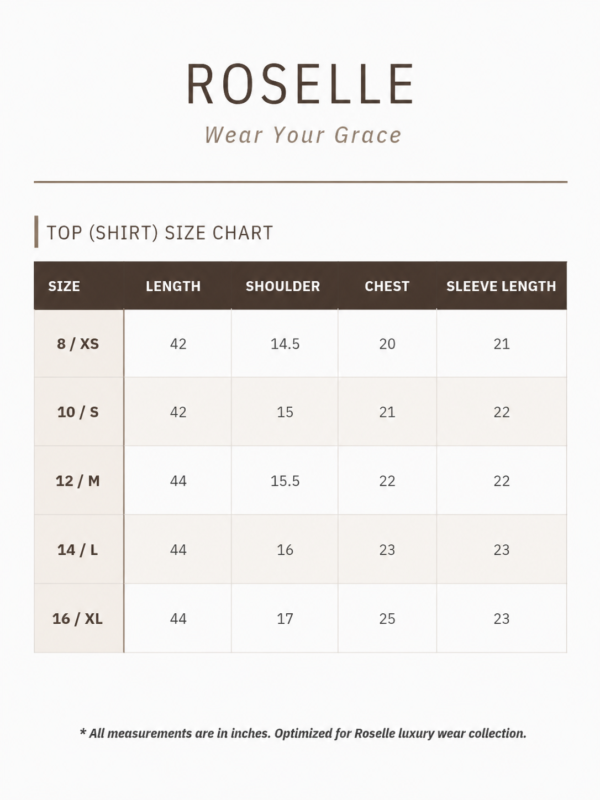Click the SIZE column header
Viewport: 600px width, 800px height.
tap(64, 286)
